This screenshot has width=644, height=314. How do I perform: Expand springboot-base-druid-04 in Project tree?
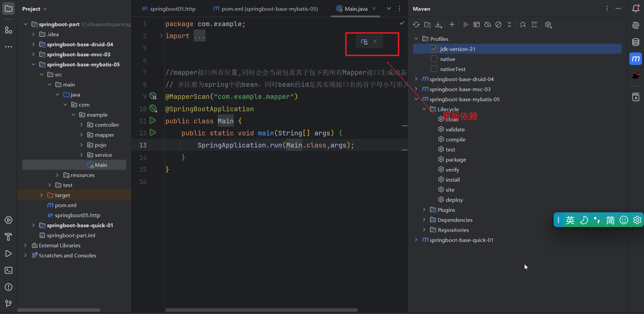pyautogui.click(x=33, y=44)
